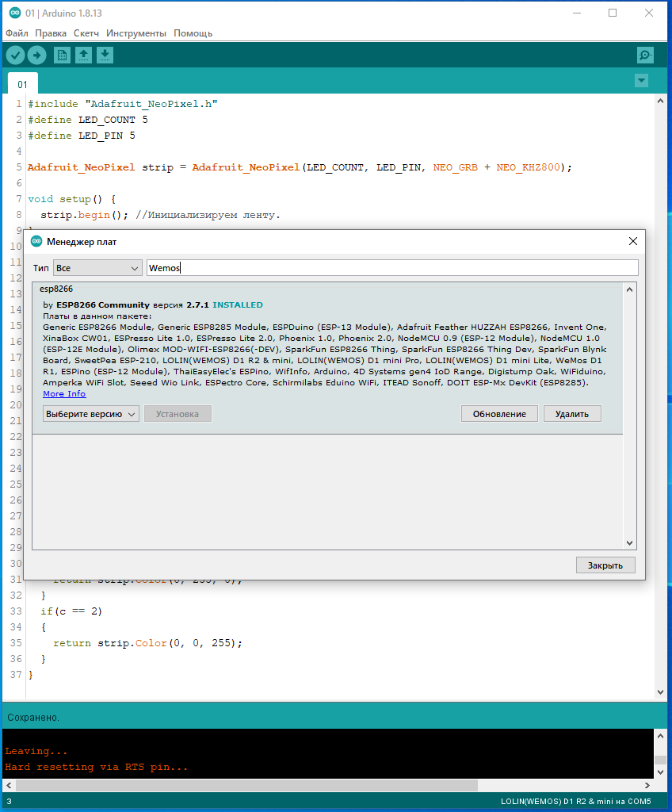The image size is (672, 812).
Task: Open the Файл menu
Action: point(17,33)
